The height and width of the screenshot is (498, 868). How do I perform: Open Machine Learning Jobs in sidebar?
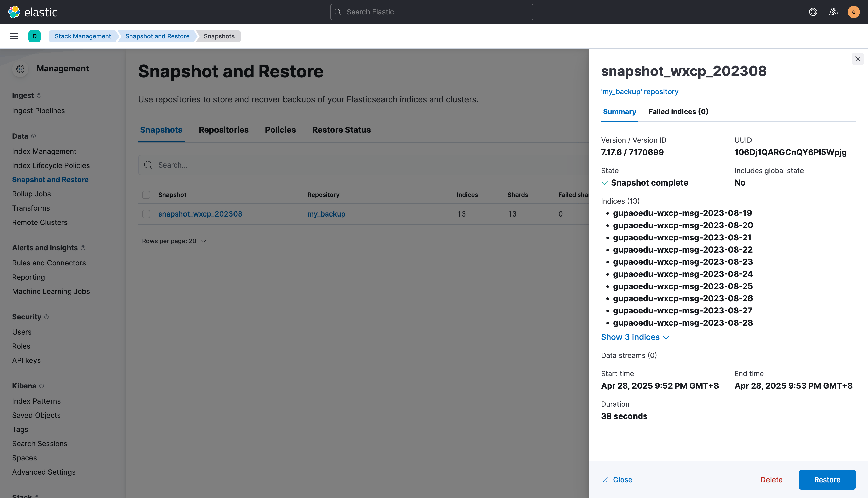pos(51,291)
